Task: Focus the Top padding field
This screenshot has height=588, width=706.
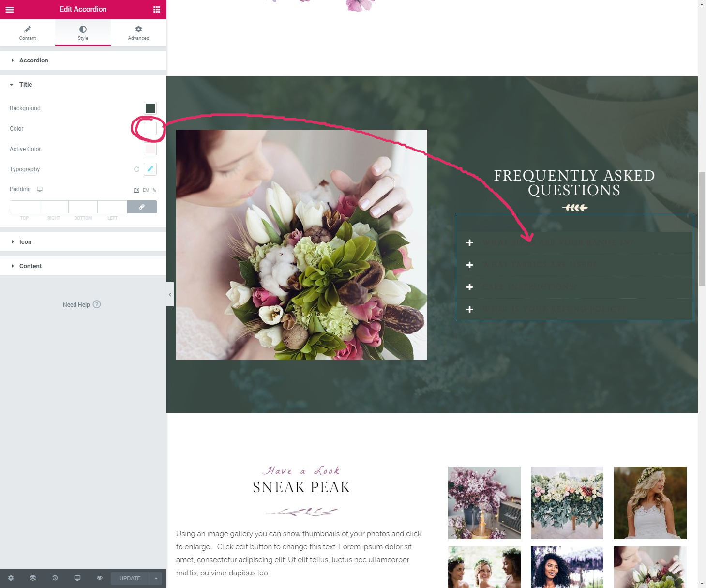Action: coord(24,207)
